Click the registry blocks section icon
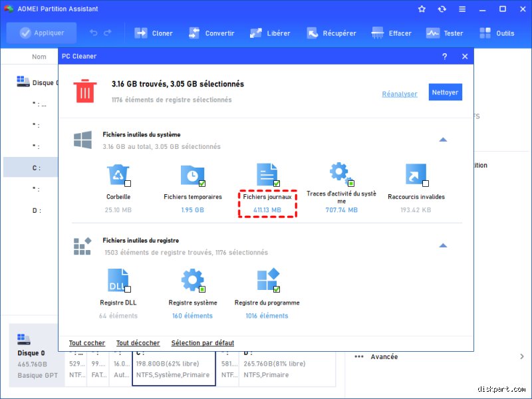The height and width of the screenshot is (399, 532). coord(82,246)
